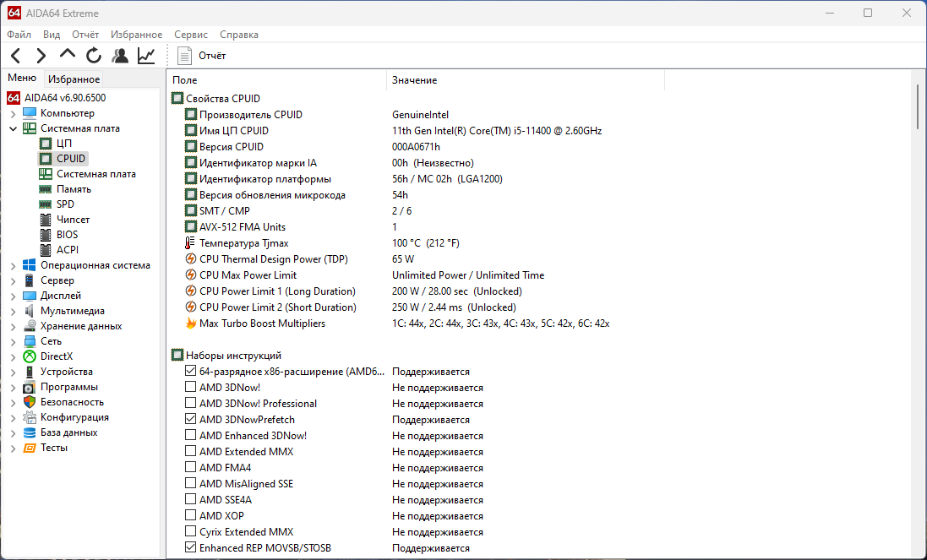Select the ACPI icon in tree

coord(46,251)
